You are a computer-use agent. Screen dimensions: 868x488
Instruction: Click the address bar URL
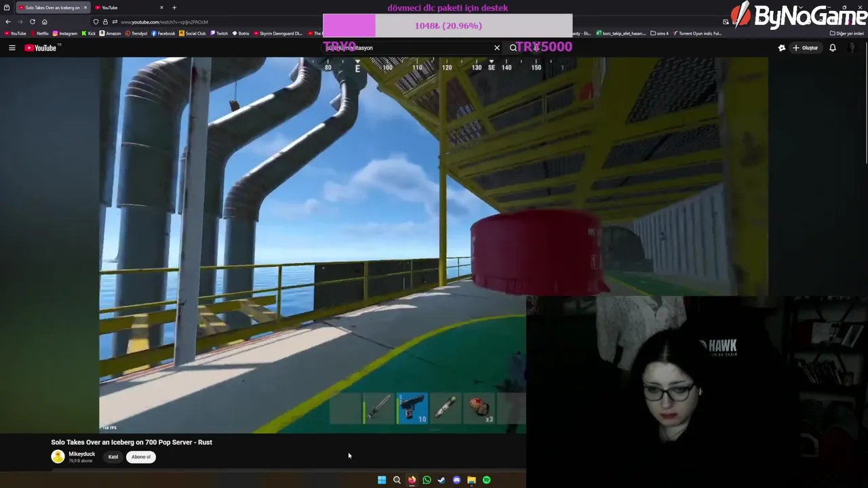tap(164, 22)
